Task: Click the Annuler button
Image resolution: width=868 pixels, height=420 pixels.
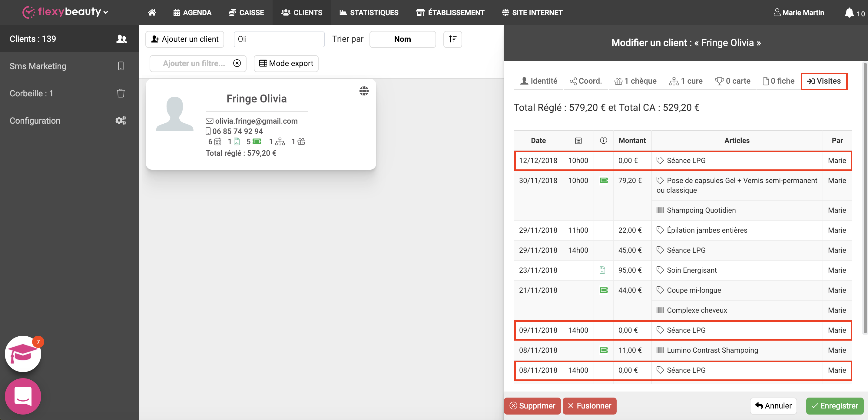Action: point(773,406)
